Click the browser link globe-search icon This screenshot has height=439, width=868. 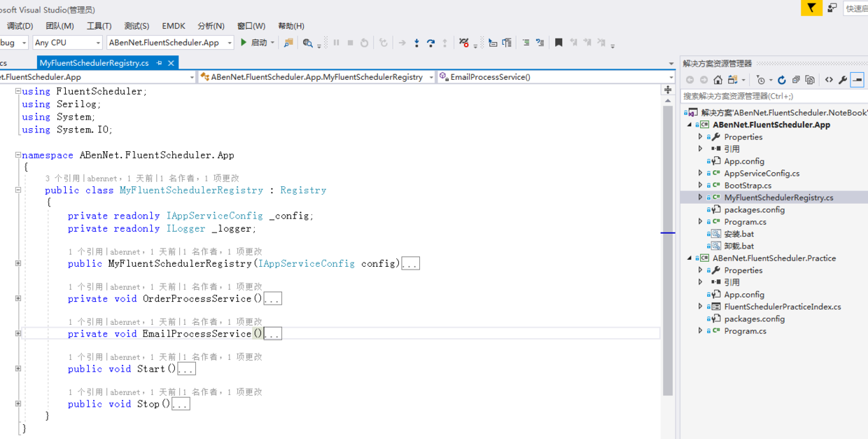coord(307,43)
